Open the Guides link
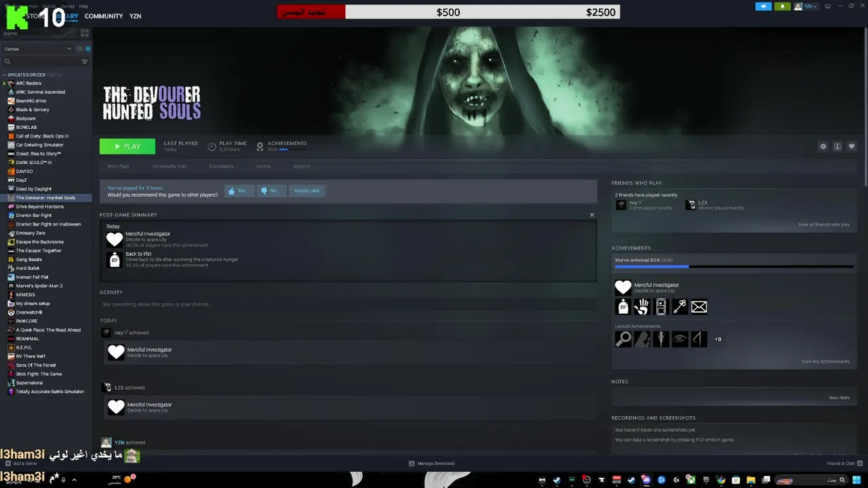Viewport: 868px width, 488px height. [263, 166]
